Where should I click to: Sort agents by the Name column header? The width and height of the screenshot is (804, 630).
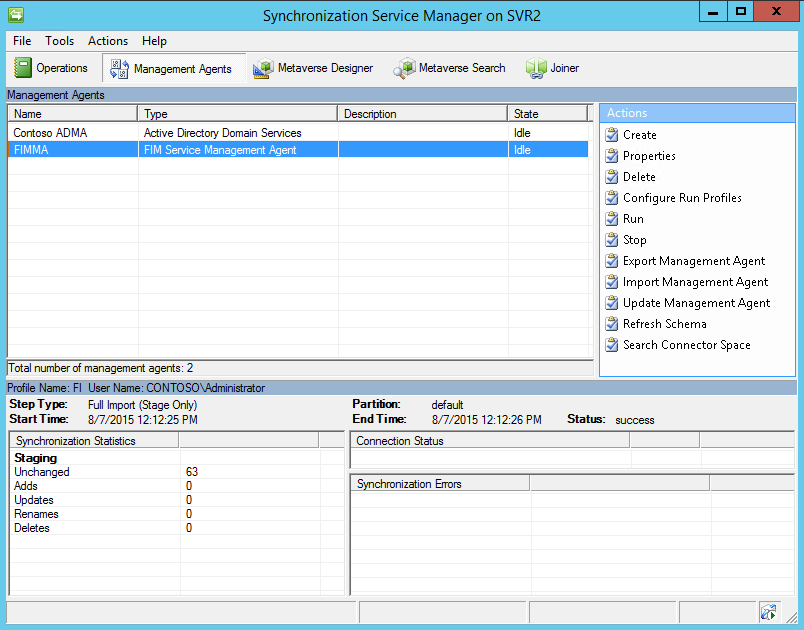[73, 114]
